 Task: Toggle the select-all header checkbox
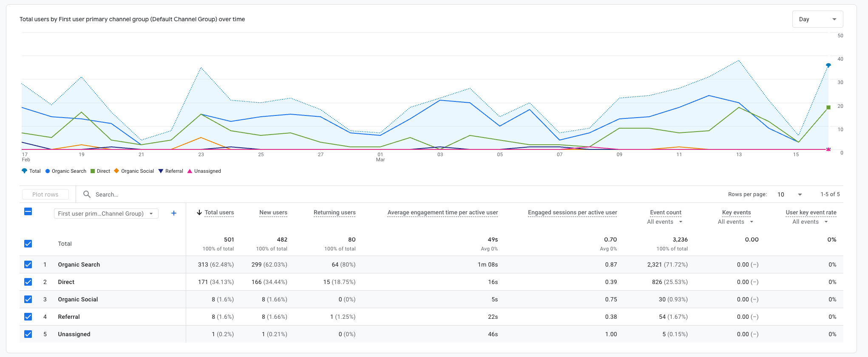click(28, 211)
